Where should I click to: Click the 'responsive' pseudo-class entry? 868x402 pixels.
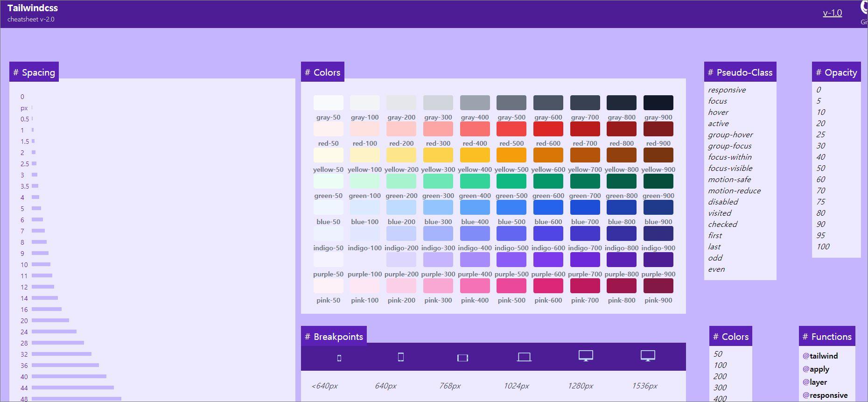click(727, 90)
